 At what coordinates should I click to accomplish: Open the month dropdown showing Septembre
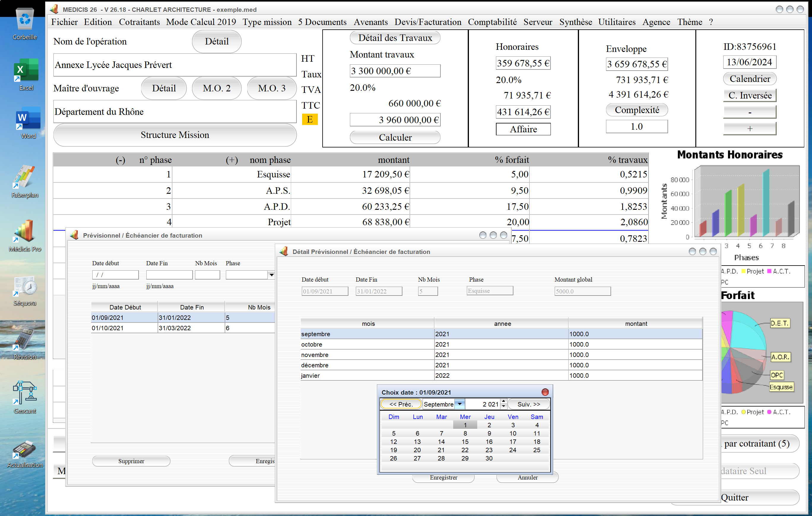(x=460, y=404)
